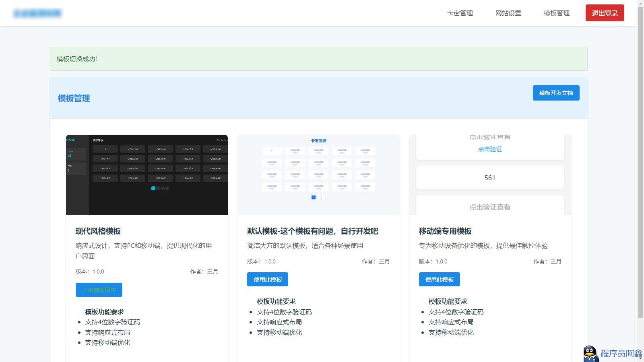The height and width of the screenshot is (362, 644).
Task: Click the 移动端专用模板 title
Action: point(445,231)
